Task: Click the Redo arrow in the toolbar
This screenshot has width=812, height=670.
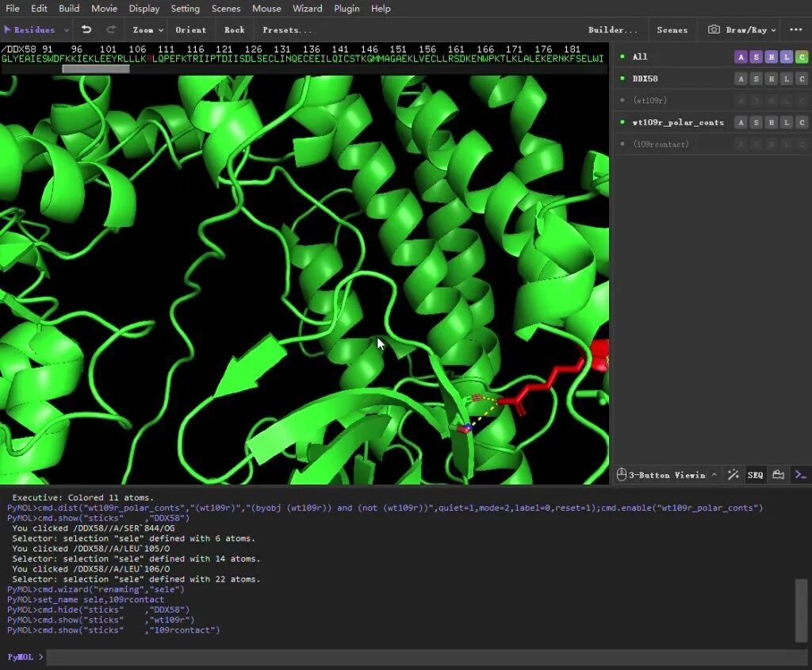Action: tap(111, 29)
